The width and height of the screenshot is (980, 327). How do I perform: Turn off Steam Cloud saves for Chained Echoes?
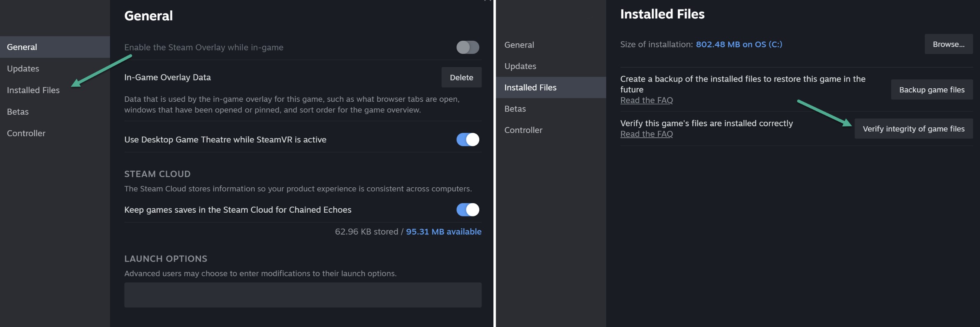tap(467, 210)
